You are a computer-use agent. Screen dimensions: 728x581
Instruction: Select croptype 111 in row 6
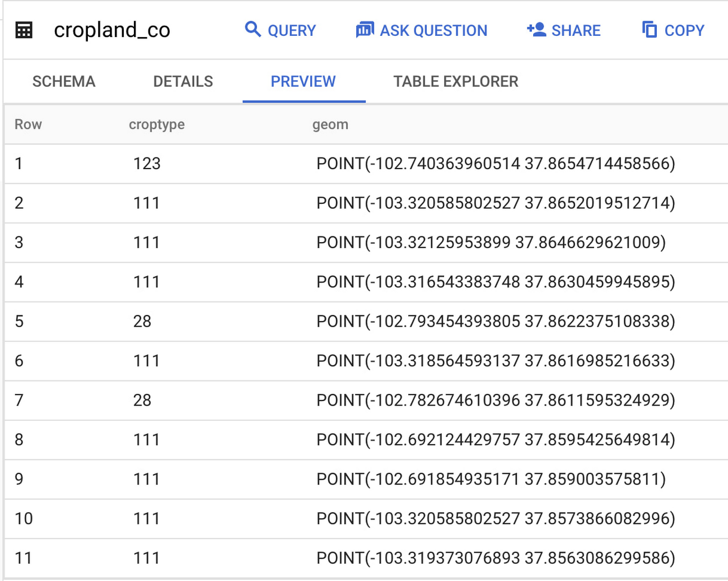tap(147, 361)
